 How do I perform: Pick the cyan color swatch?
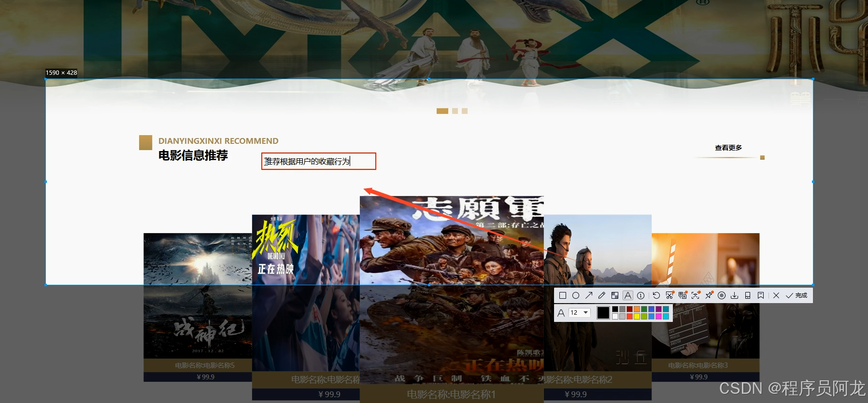click(x=666, y=317)
